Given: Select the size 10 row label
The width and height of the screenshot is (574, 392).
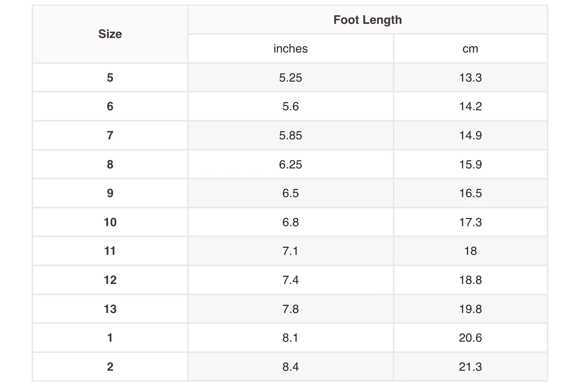Looking at the screenshot, I should 110,222.
